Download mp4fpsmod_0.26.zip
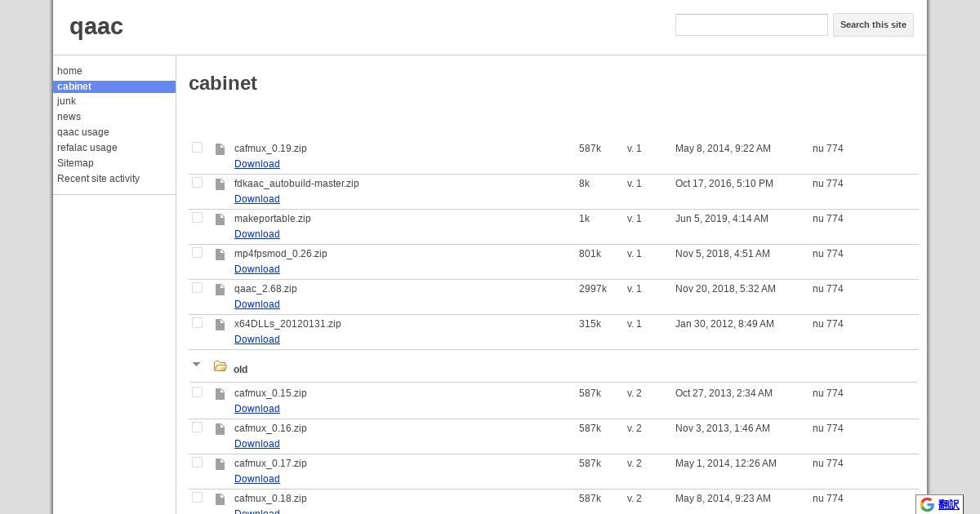Image resolution: width=980 pixels, height=514 pixels. [257, 269]
